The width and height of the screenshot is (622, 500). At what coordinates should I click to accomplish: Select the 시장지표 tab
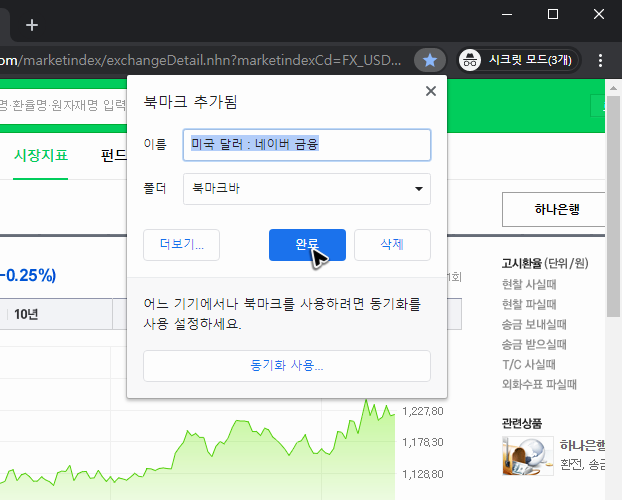pyautogui.click(x=40, y=156)
